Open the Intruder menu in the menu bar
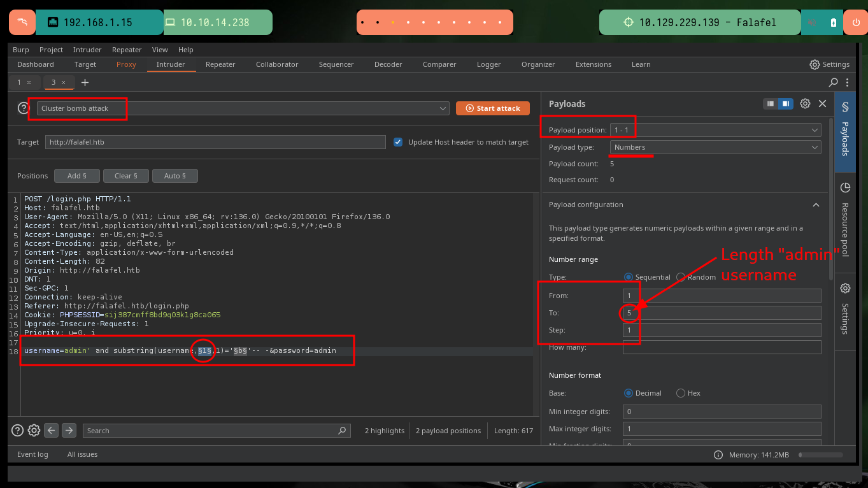Image resolution: width=868 pixels, height=488 pixels. [87, 50]
